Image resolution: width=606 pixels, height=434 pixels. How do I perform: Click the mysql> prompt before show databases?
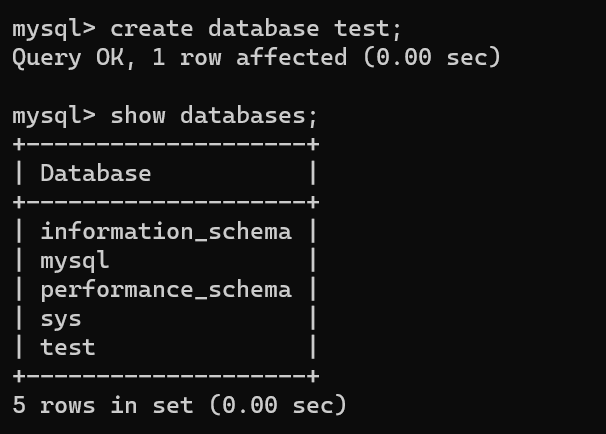coord(54,115)
